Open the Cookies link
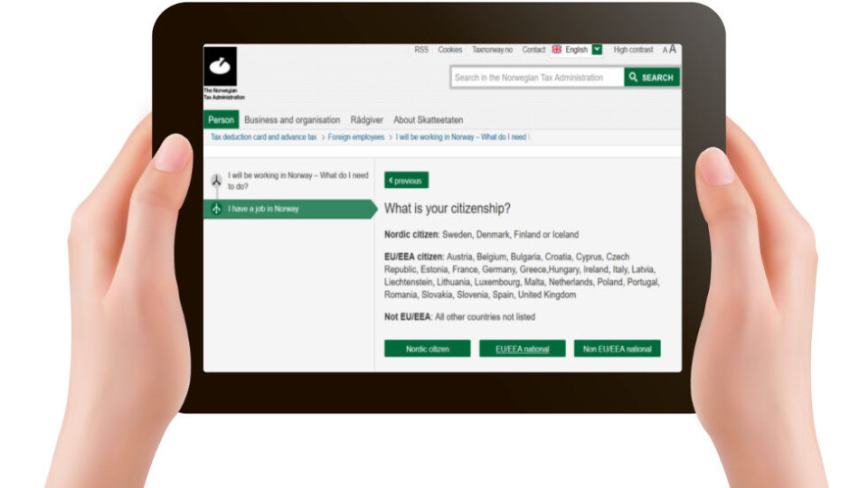Image resolution: width=868 pixels, height=488 pixels. pos(450,50)
